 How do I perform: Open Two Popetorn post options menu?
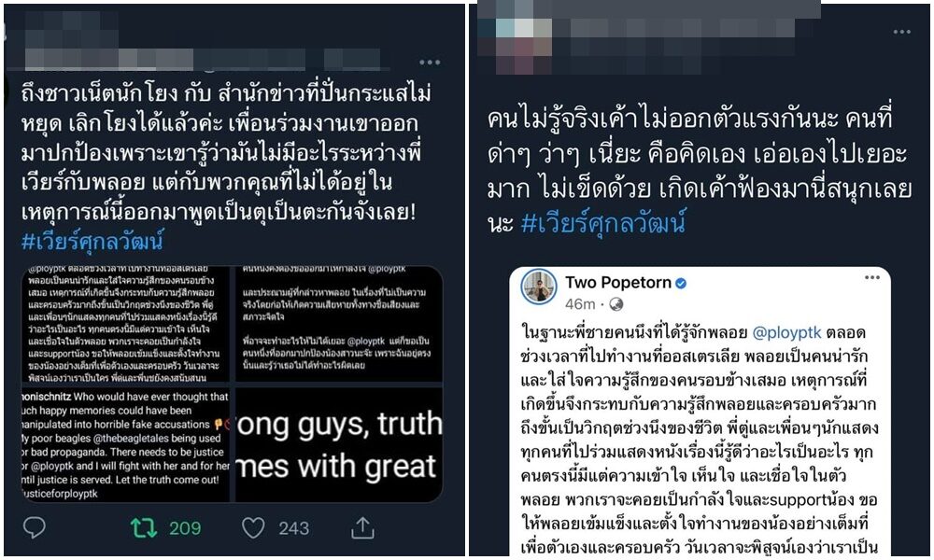(872, 277)
